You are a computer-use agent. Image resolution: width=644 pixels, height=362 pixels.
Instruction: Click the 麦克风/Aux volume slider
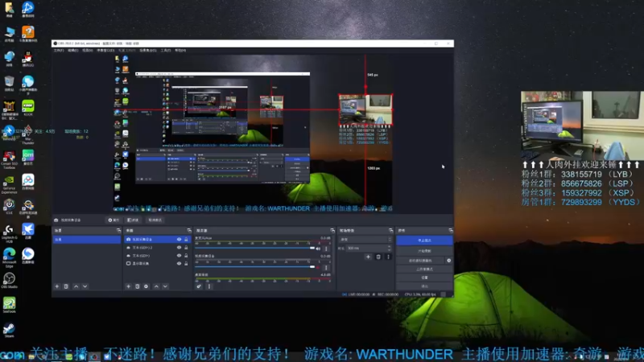point(254,249)
